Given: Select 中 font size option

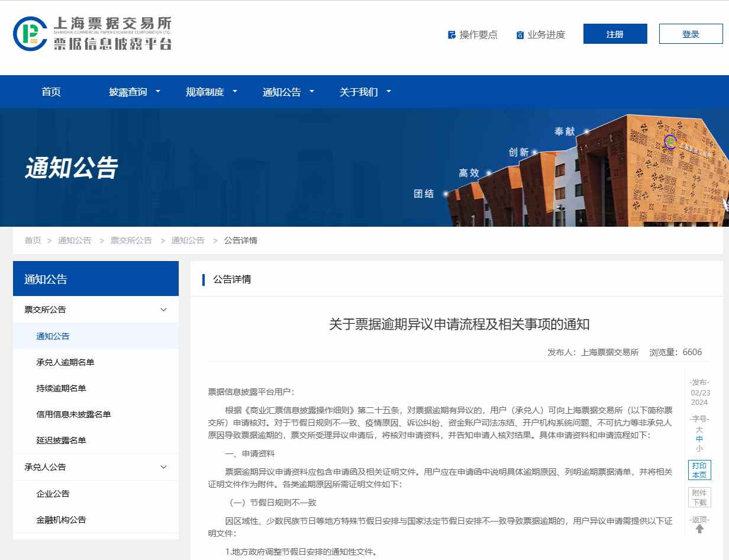Looking at the screenshot, I should [x=699, y=439].
